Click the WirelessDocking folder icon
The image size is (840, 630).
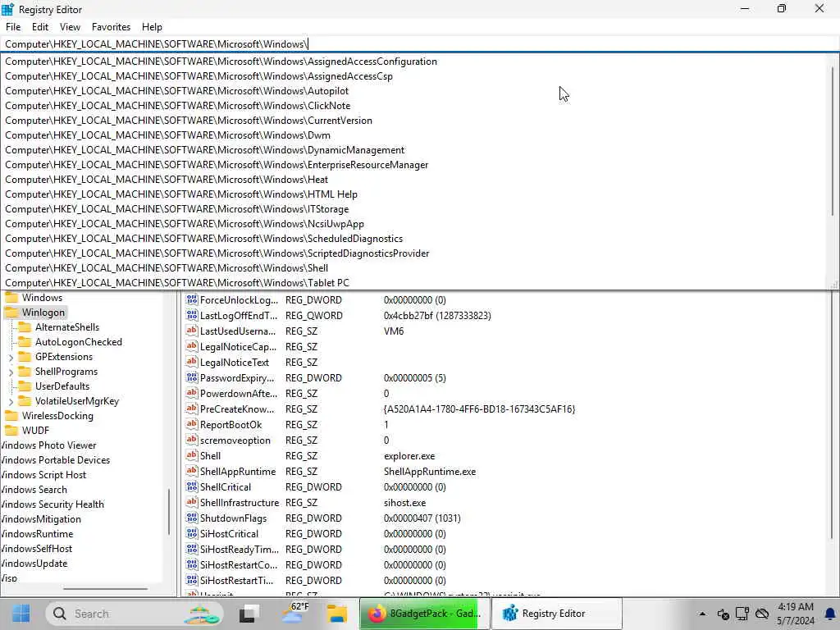11,416
